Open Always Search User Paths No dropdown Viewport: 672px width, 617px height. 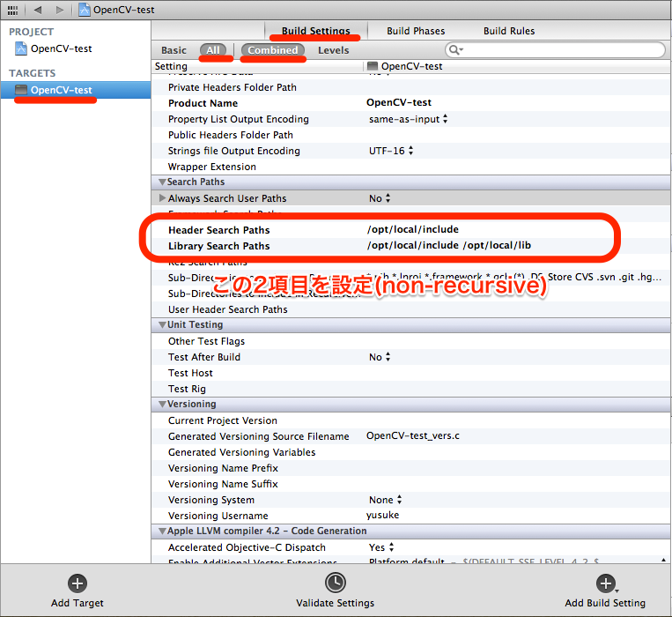(380, 198)
